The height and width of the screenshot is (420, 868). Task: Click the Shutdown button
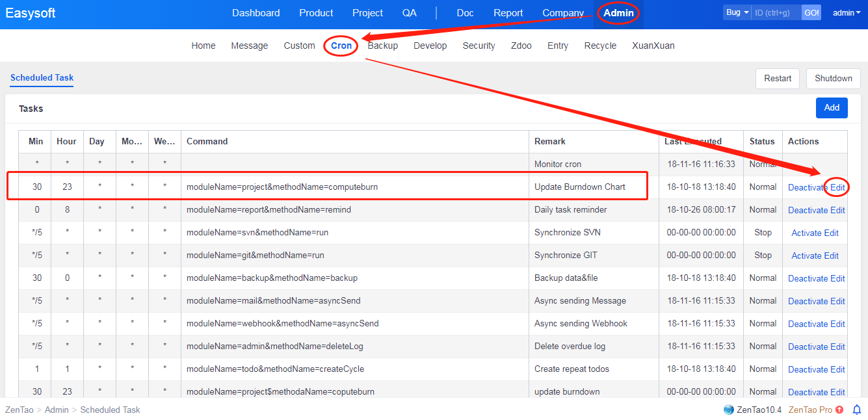(x=834, y=78)
